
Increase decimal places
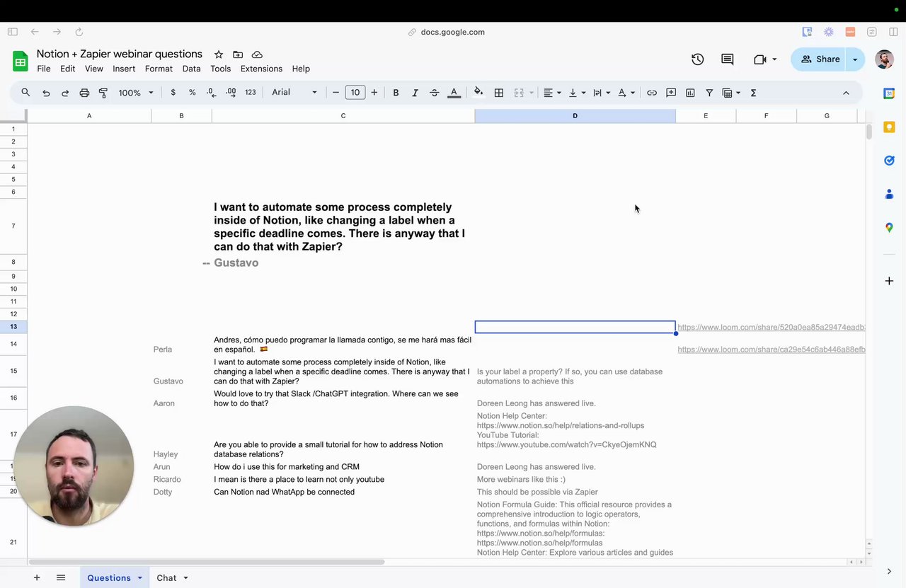click(231, 93)
